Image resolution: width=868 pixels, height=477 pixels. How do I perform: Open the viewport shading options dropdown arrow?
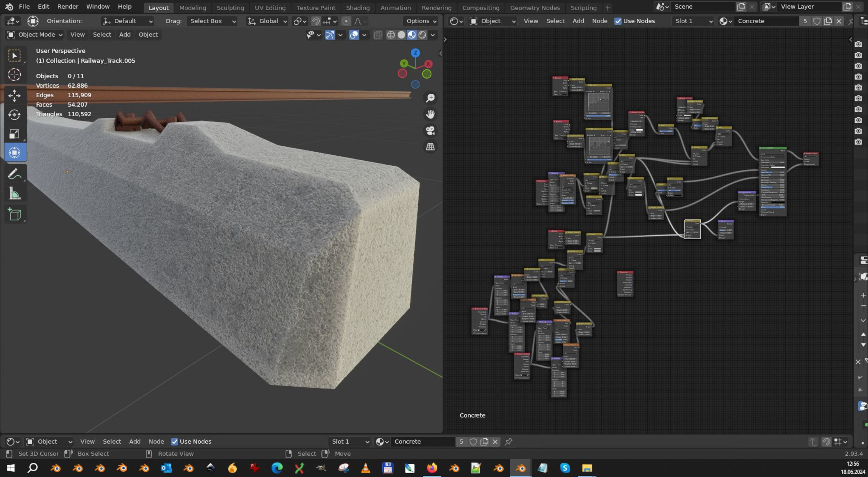(433, 35)
